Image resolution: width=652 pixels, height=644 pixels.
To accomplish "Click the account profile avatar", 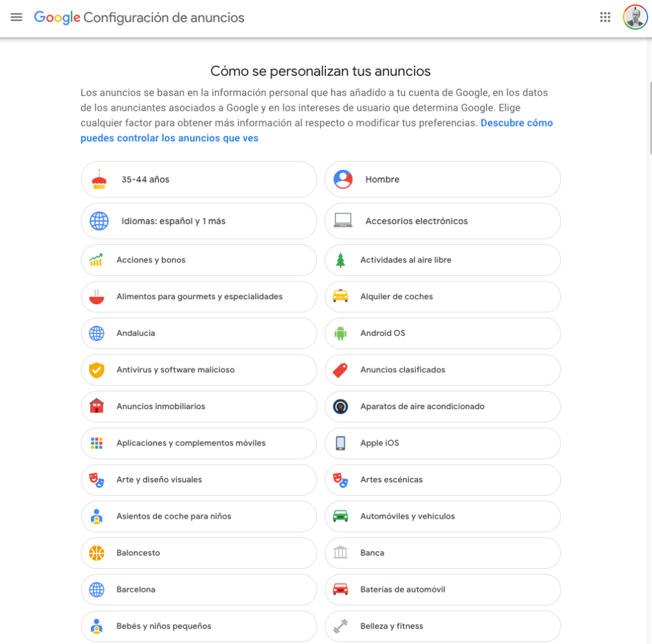I will (x=635, y=17).
